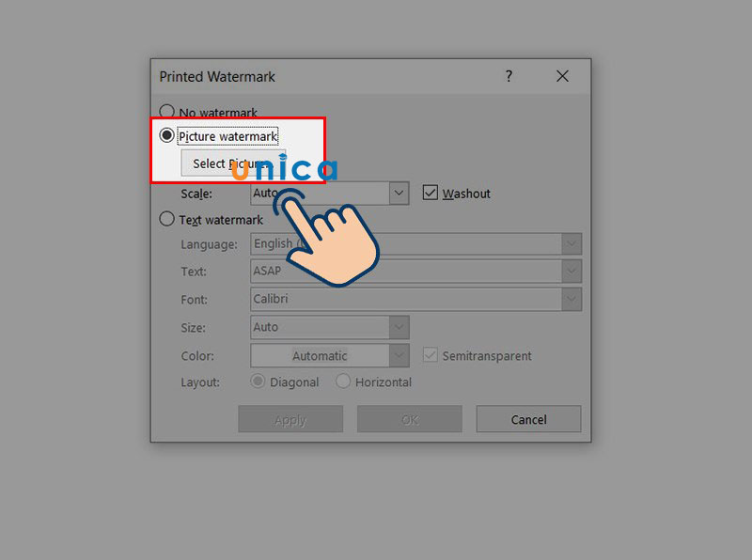Select the Text watermark radio button

(x=166, y=219)
